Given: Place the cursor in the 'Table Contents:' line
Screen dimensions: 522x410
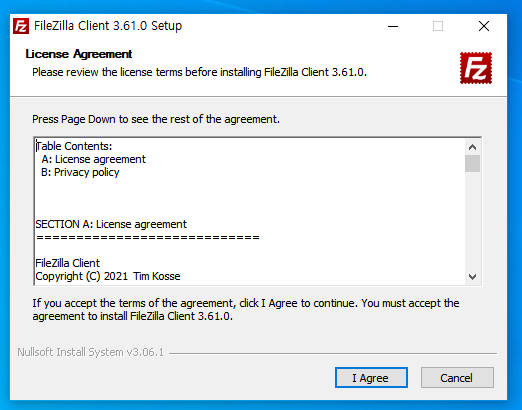Looking at the screenshot, I should pos(74,146).
